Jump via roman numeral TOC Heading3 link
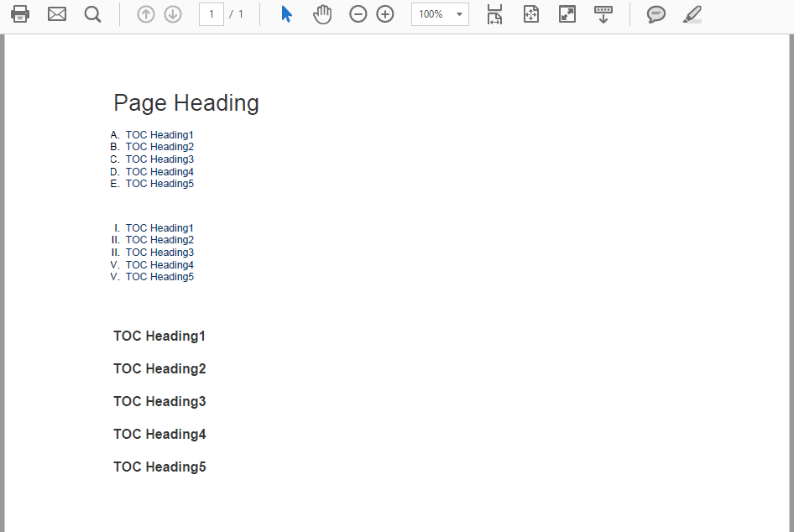The width and height of the screenshot is (794, 532). pos(159,253)
